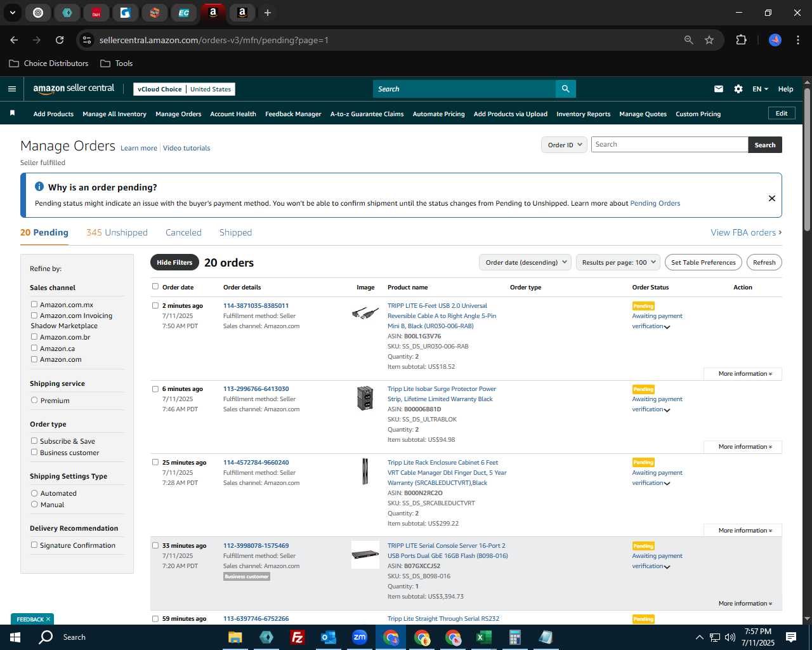
Task: Open Manage All Inventory menu item
Action: tap(114, 114)
